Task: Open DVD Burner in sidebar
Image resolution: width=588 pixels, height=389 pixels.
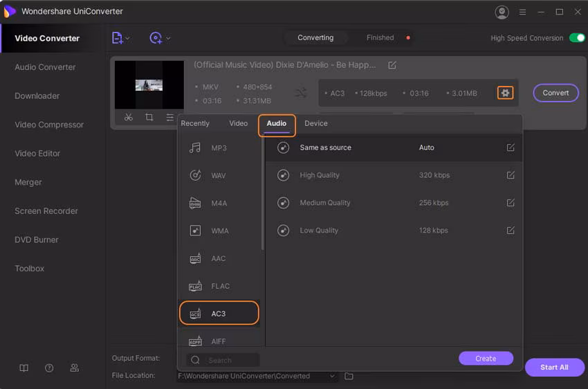Action: [x=37, y=239]
